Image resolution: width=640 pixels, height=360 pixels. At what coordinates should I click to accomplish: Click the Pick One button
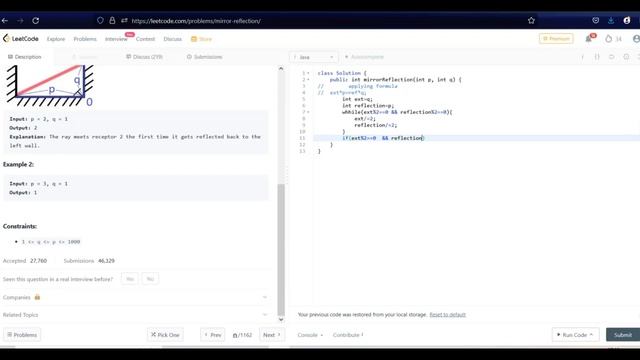coord(165,335)
